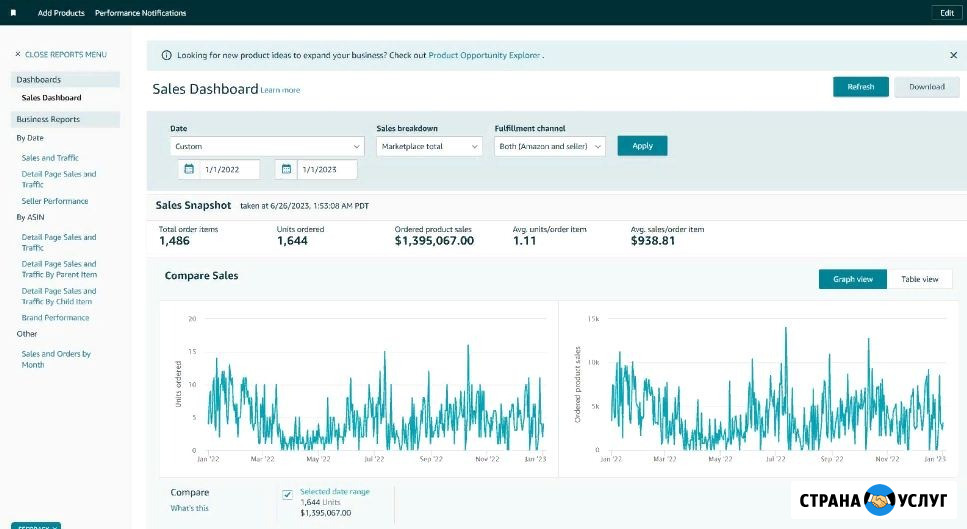967x529 pixels.
Task: Click the Units ordered chart
Action: (x=359, y=388)
